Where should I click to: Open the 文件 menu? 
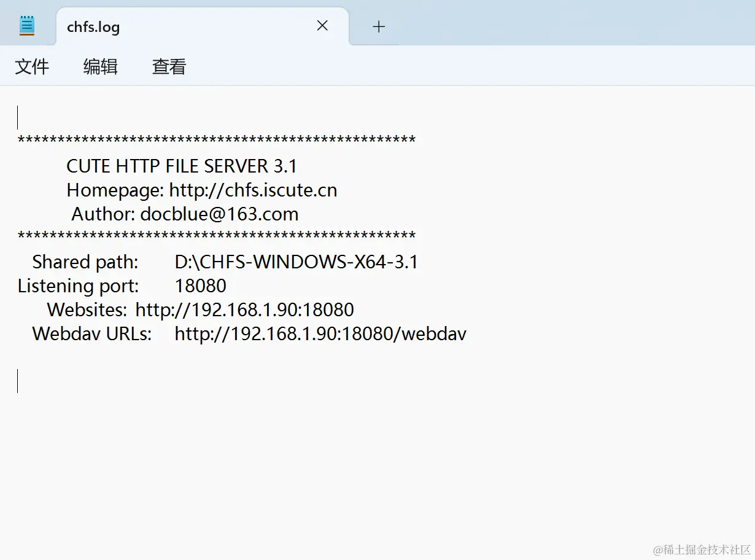(32, 66)
